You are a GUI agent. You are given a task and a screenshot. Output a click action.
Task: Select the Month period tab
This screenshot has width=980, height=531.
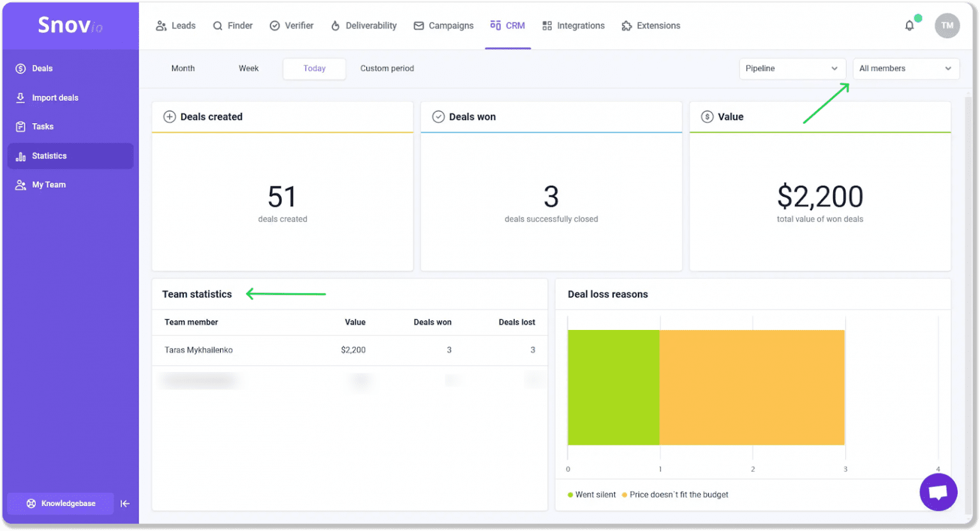click(x=183, y=68)
